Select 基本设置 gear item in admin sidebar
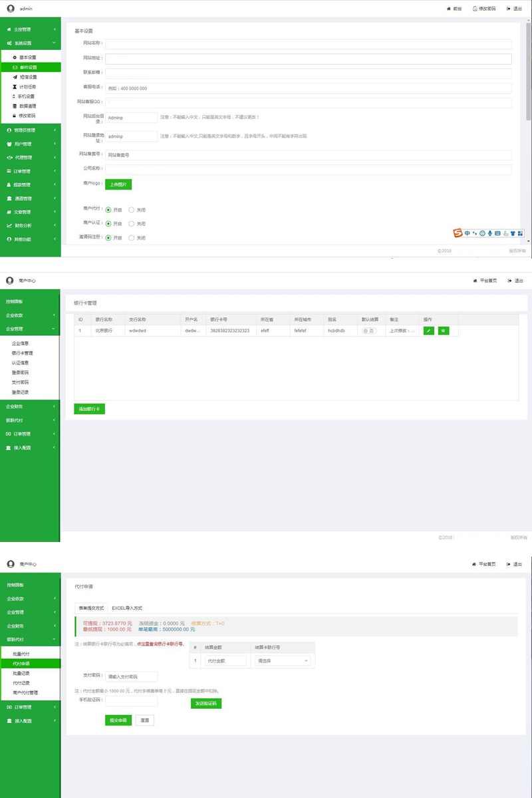Image resolution: width=532 pixels, height=798 pixels. click(31, 57)
